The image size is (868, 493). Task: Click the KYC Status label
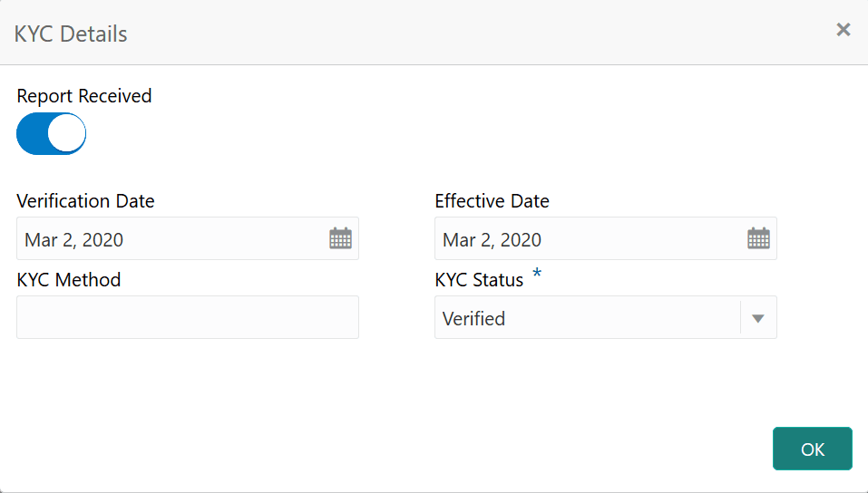(x=479, y=280)
